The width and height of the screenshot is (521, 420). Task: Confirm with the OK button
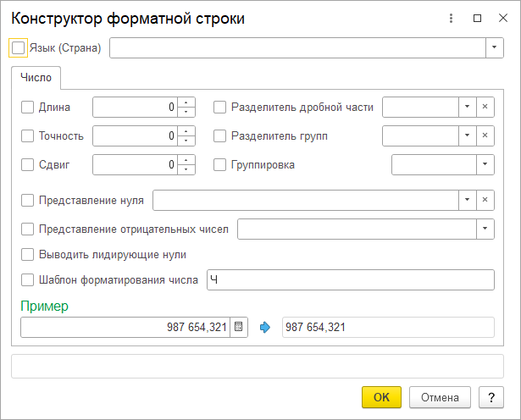click(x=381, y=397)
